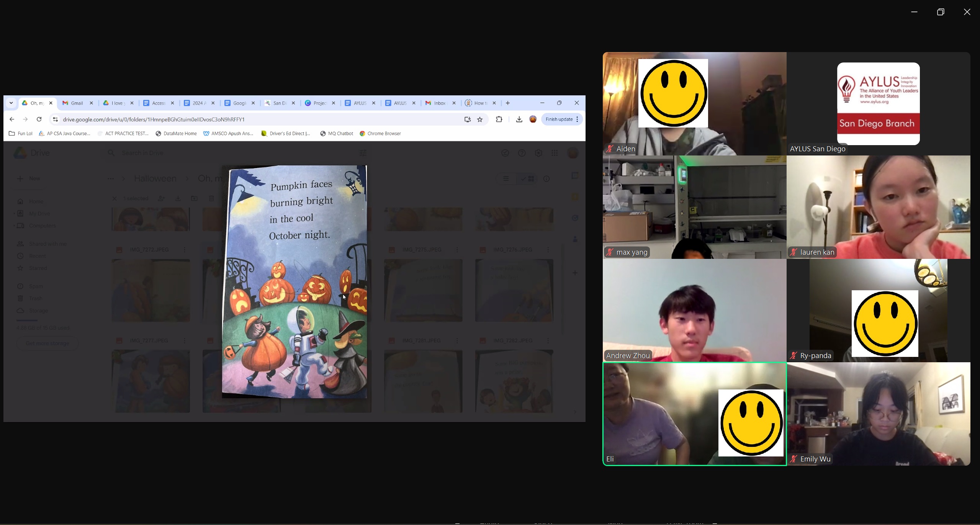Screen dimensions: 980x525
Task: Switch to the Inbox tab
Action: [440, 103]
